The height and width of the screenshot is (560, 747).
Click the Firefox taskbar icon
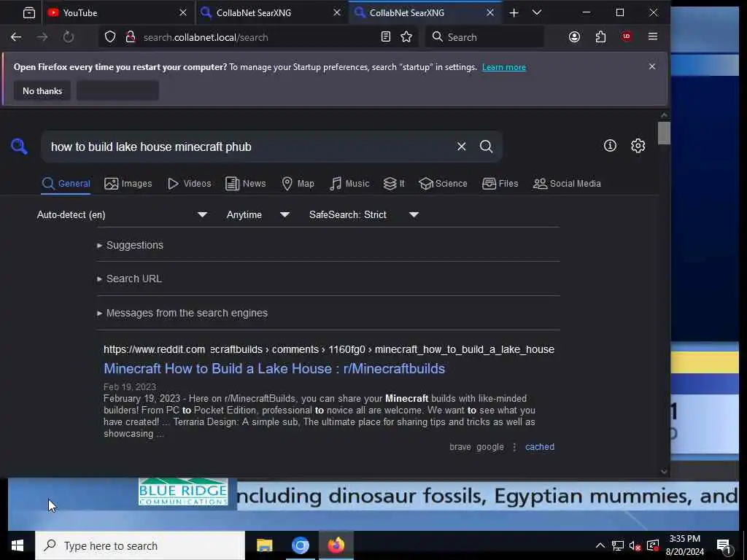coord(336,545)
